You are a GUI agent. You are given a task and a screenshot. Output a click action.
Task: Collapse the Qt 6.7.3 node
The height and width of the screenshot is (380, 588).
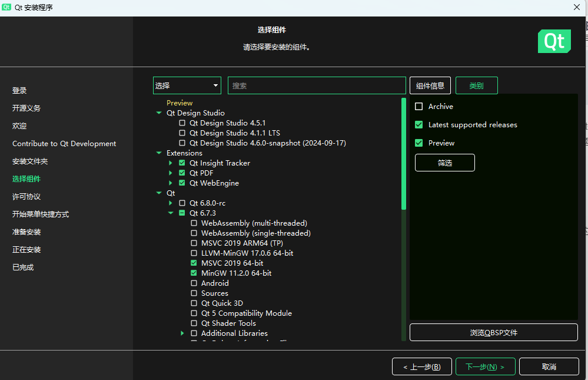tap(171, 213)
